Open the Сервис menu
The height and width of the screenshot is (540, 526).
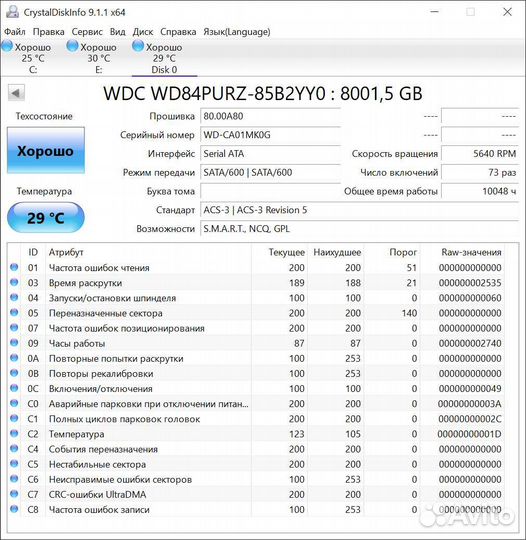tap(87, 32)
